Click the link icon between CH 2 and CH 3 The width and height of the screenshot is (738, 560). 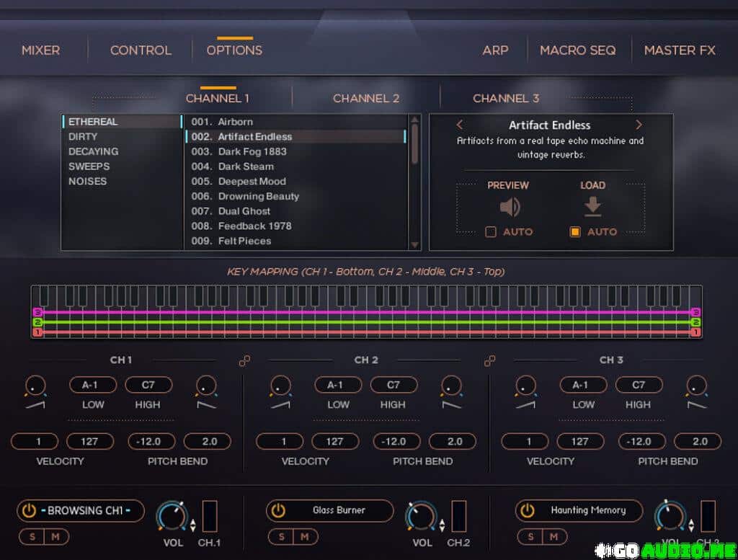click(490, 360)
